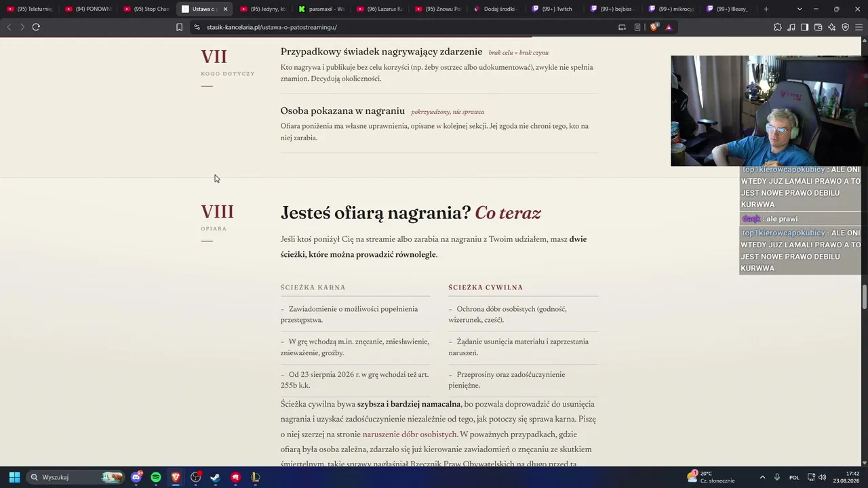Image resolution: width=868 pixels, height=488 pixels.
Task: Click the 'ŚCIEŻKA CYWILNA' column header
Action: (486, 287)
